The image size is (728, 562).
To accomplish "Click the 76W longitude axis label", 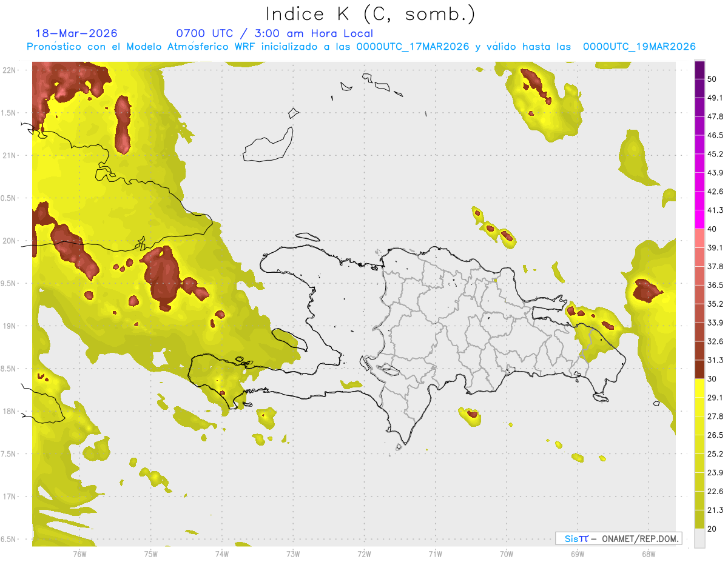I will (x=79, y=554).
